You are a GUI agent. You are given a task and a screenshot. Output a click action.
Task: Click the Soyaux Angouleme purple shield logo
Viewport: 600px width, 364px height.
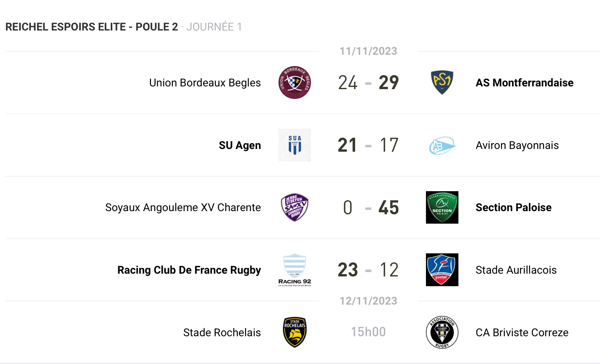pos(295,207)
